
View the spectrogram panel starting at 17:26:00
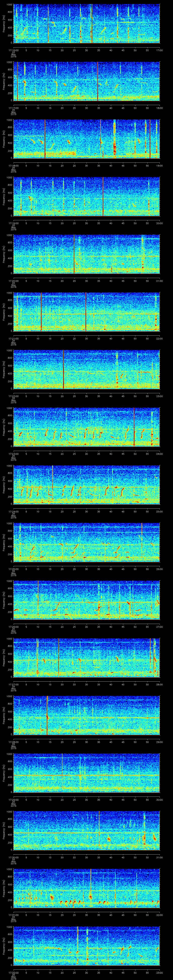(86, 600)
